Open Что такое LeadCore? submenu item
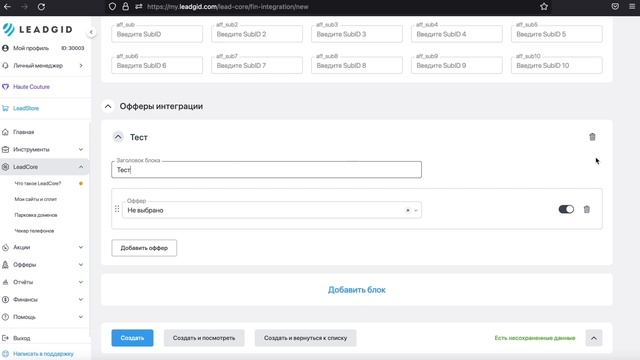 pyautogui.click(x=38, y=184)
